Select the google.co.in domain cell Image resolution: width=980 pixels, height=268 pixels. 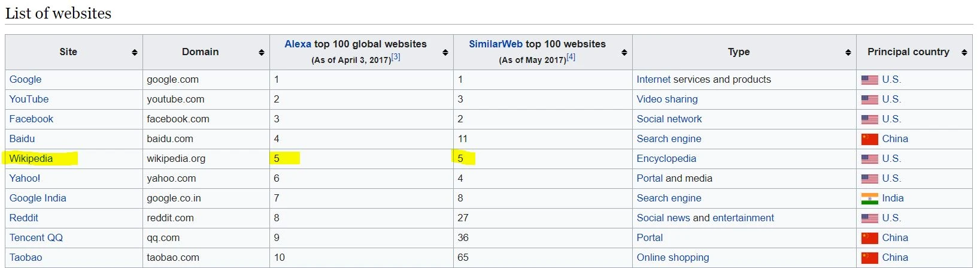(206, 198)
